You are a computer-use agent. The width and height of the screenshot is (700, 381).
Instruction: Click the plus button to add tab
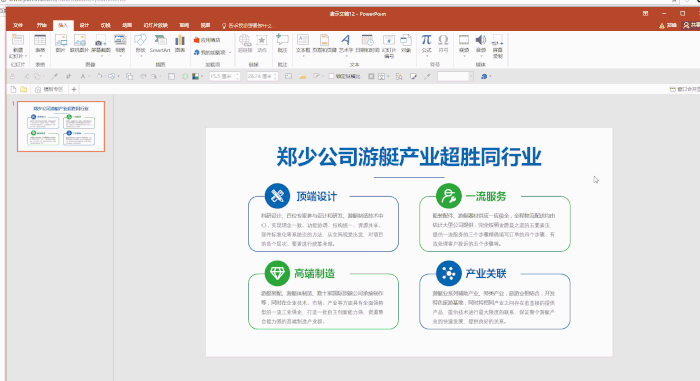pos(74,89)
